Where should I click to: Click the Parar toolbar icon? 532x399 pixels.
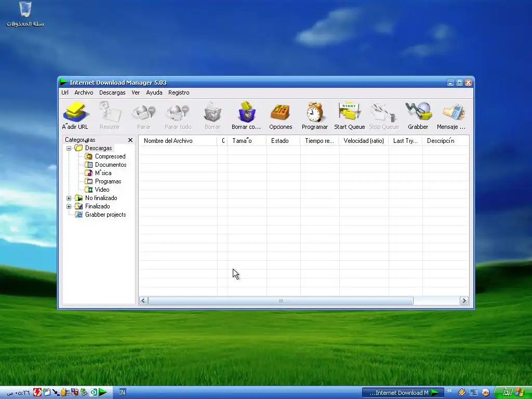(x=144, y=116)
